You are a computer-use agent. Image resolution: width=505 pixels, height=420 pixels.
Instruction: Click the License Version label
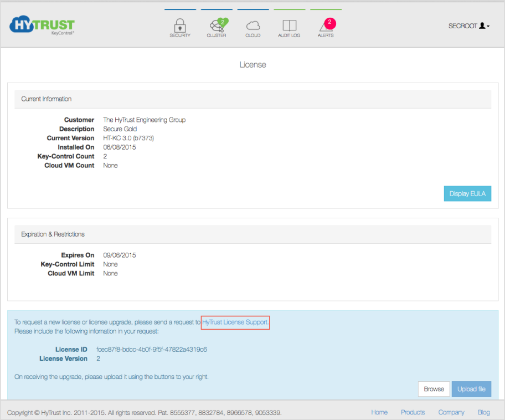[63, 358]
